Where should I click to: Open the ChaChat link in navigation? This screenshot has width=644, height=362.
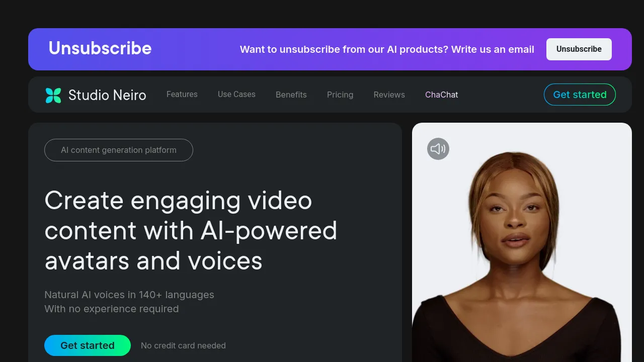point(442,95)
